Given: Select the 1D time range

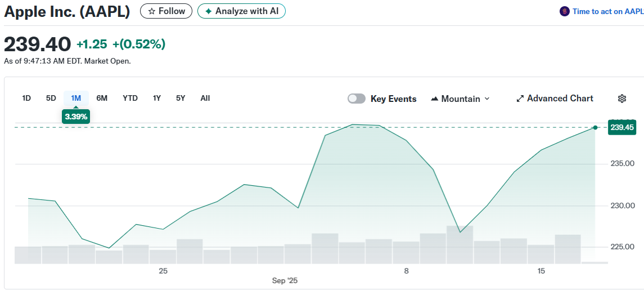Looking at the screenshot, I should [26, 99].
